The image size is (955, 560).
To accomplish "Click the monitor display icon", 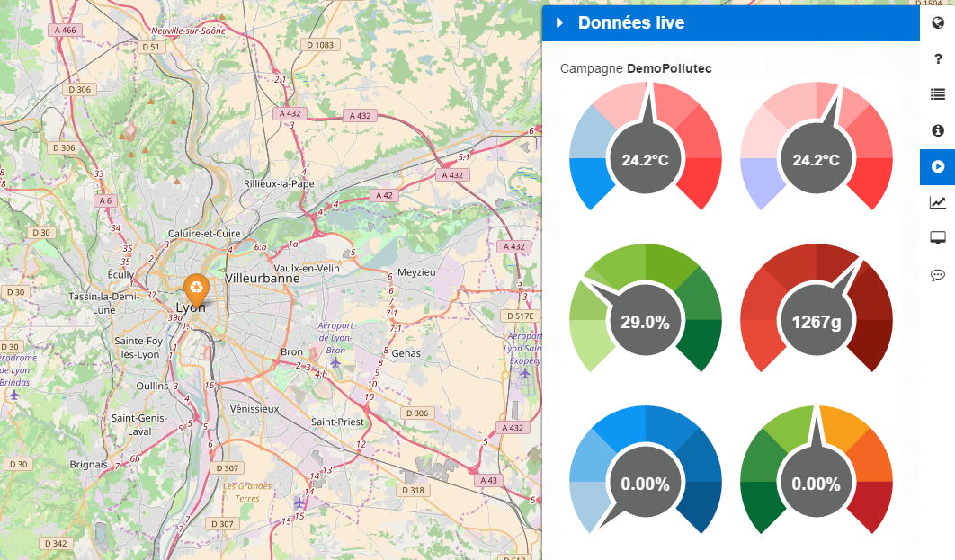I will coord(937,238).
